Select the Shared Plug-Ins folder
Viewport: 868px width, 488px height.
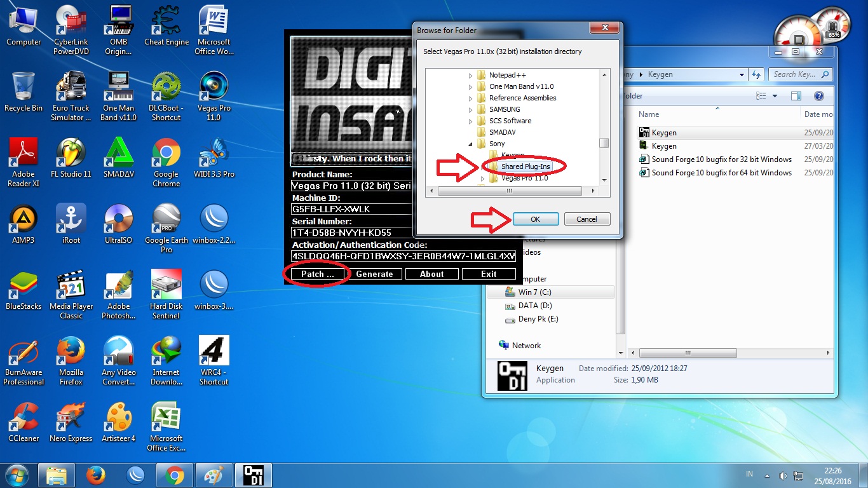[x=526, y=166]
